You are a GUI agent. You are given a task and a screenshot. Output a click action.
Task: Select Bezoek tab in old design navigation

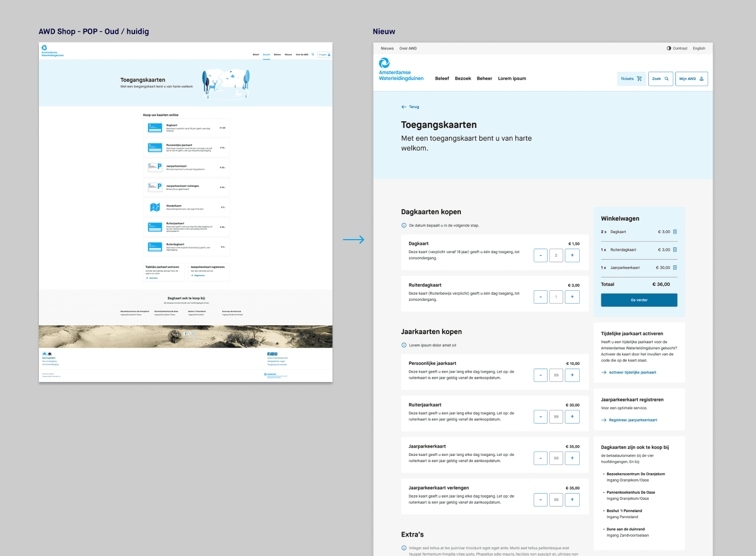[266, 54]
